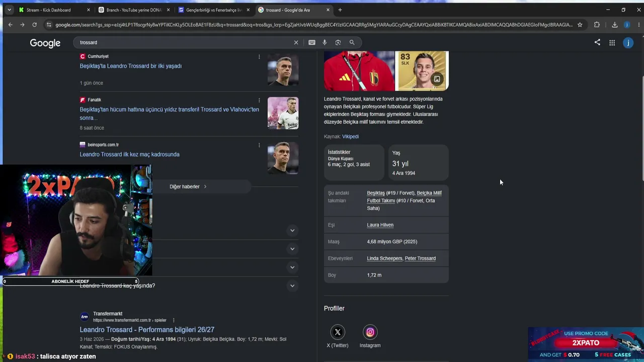Open the options menu for Fanatik result

click(x=259, y=100)
